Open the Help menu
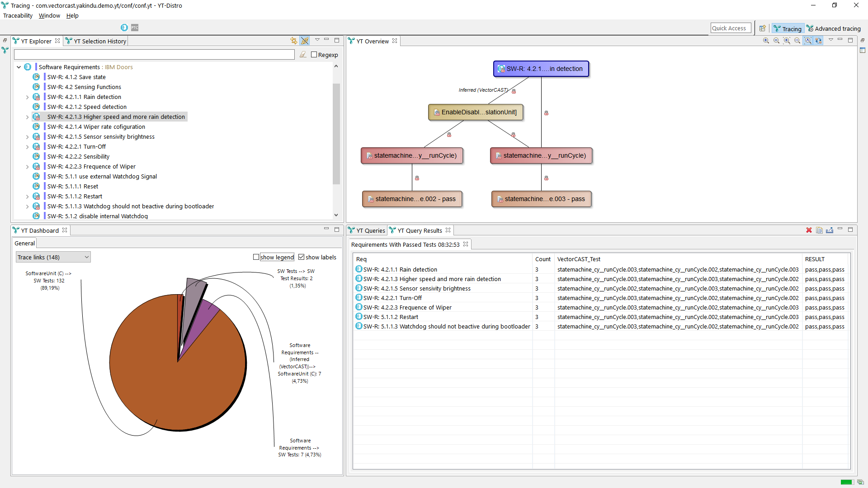This screenshot has width=868, height=488. coord(72,15)
